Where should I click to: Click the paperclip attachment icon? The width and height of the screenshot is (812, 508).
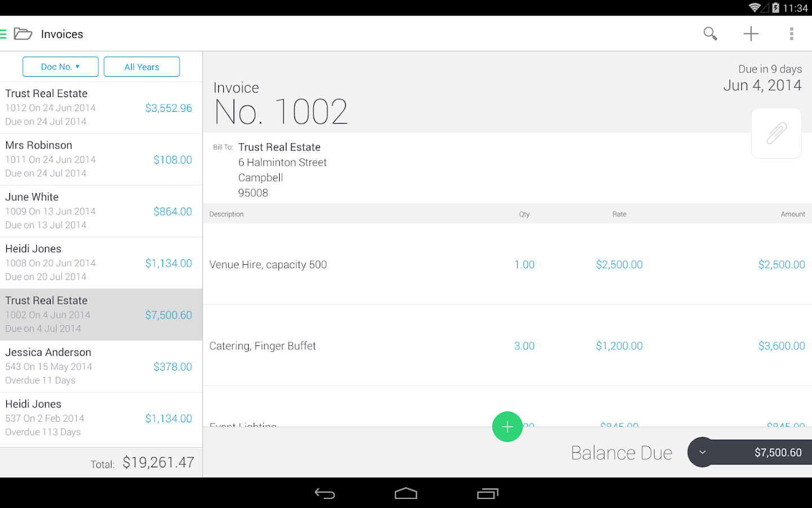click(776, 133)
